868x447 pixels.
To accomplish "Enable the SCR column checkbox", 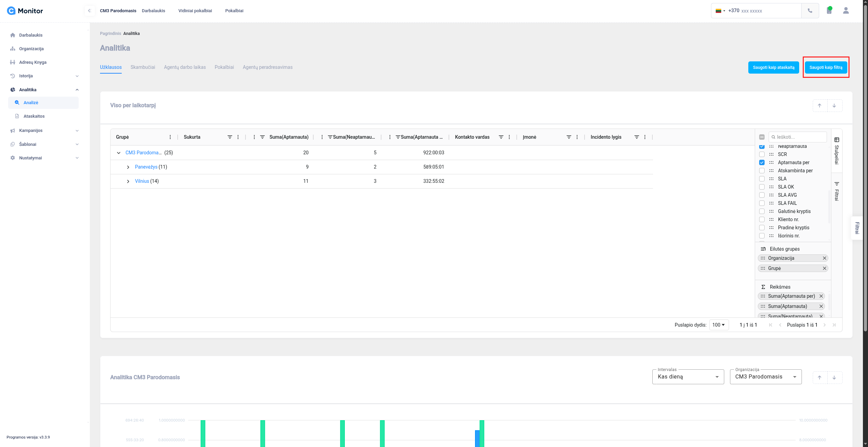I will (x=762, y=154).
